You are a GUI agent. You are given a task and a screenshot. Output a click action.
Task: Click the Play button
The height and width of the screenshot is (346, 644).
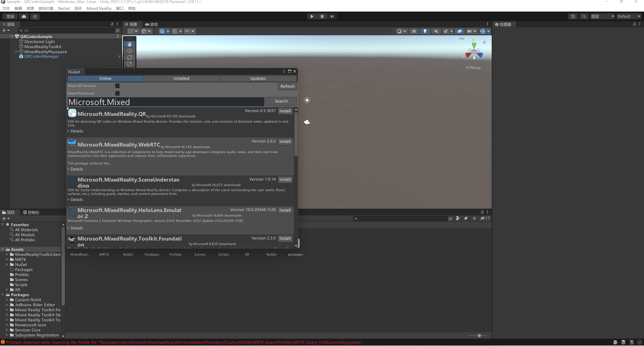click(312, 16)
